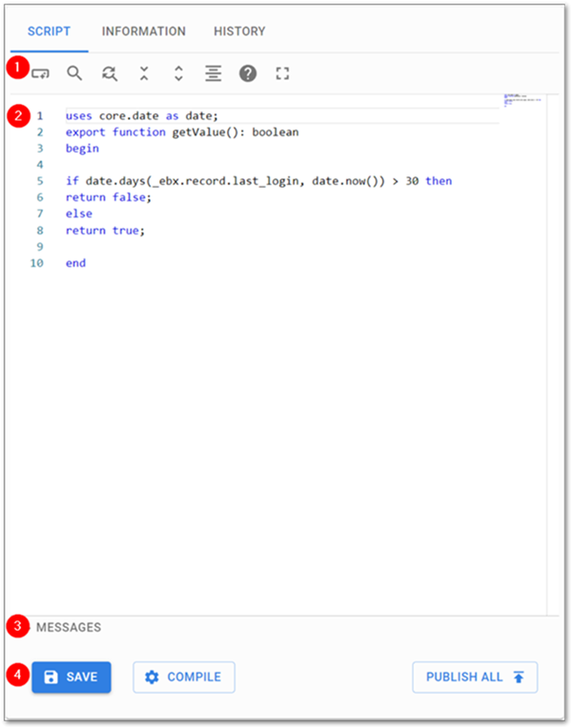This screenshot has height=728, width=572.
Task: Open find and replace tool
Action: coord(110,73)
